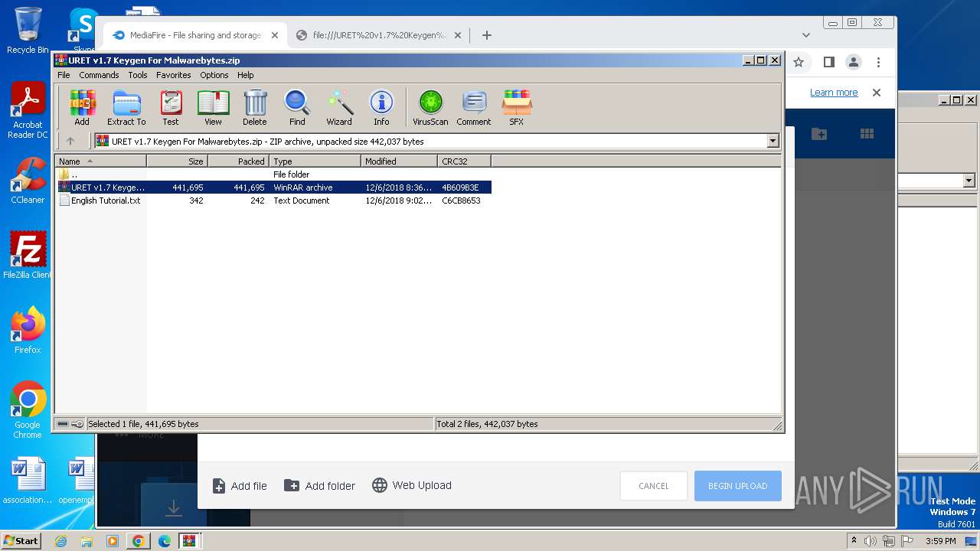This screenshot has height=551, width=980.
Task: Click the Extract To toolbar icon
Action: pos(126,107)
